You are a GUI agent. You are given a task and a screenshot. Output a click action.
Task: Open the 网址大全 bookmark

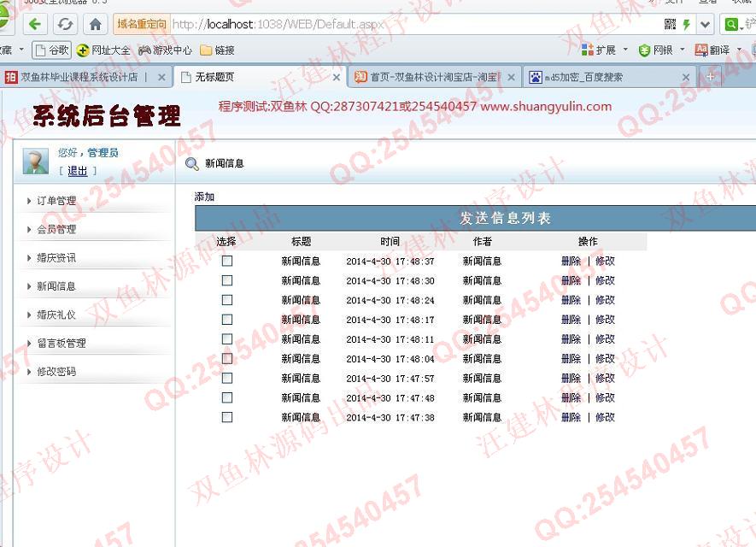103,50
